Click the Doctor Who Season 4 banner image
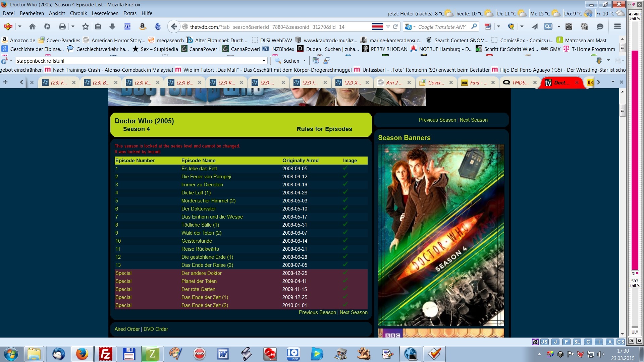This screenshot has width=644, height=362. [x=441, y=235]
